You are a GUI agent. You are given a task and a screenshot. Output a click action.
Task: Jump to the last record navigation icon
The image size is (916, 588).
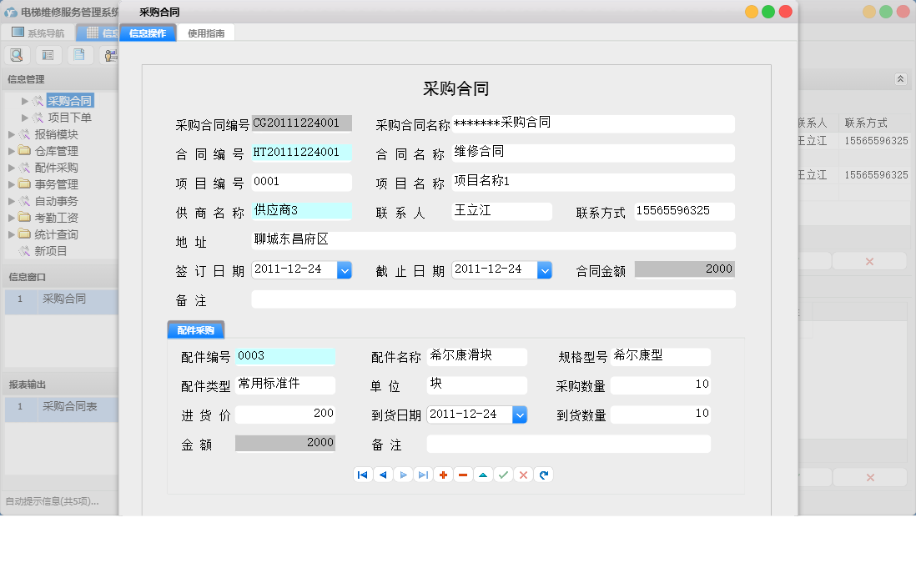(x=423, y=475)
